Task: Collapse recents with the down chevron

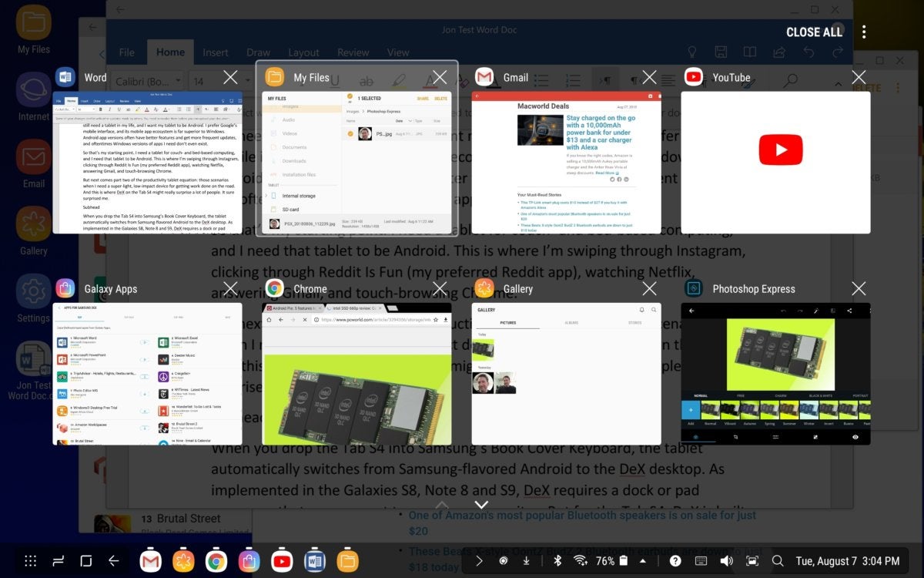Action: [x=481, y=506]
